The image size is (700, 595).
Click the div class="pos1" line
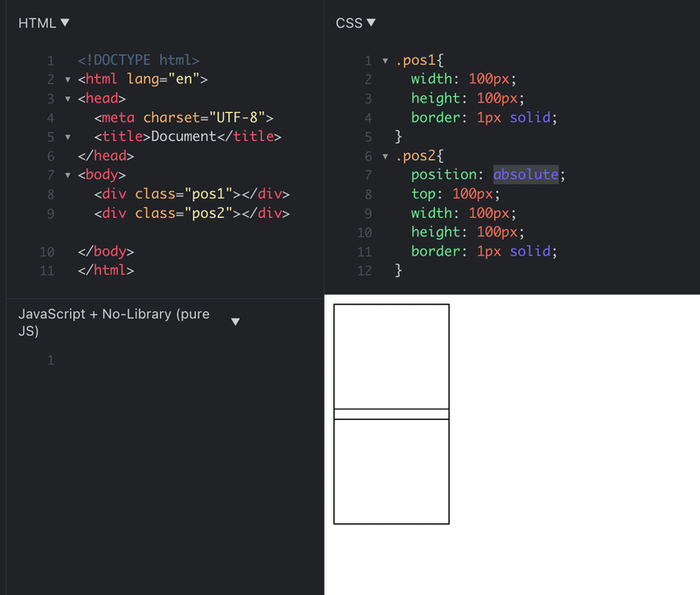point(192,194)
